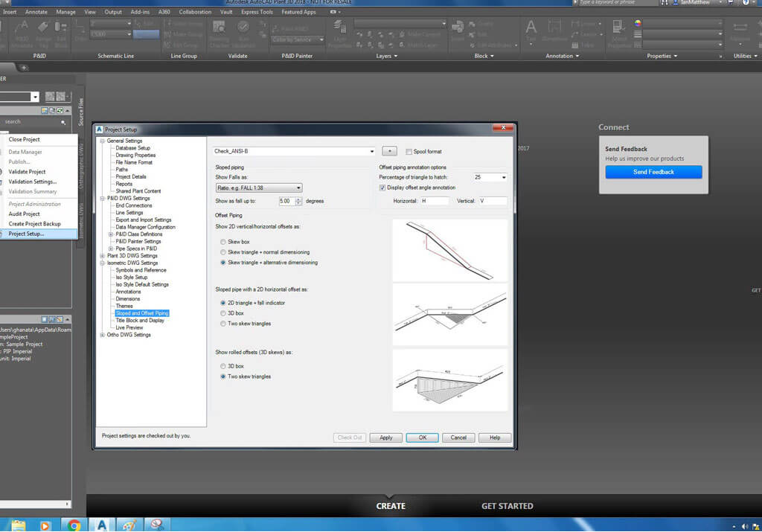Screen dimensions: 762x532
Task: Click the Help button in Project Setup
Action: tap(495, 438)
